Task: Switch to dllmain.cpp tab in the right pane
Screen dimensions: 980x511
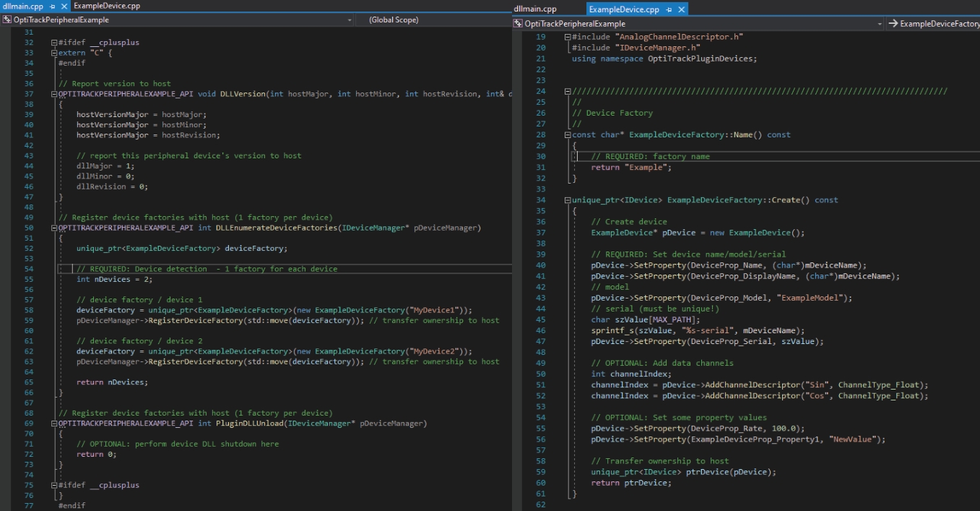Action: 535,9
